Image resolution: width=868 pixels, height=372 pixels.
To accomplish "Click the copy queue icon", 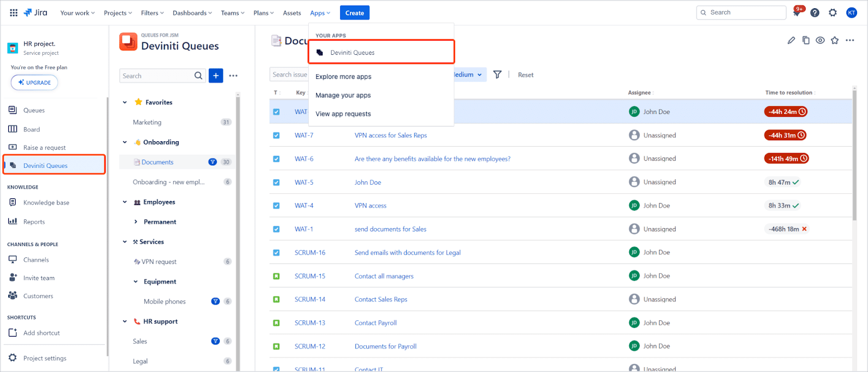I will coord(806,40).
